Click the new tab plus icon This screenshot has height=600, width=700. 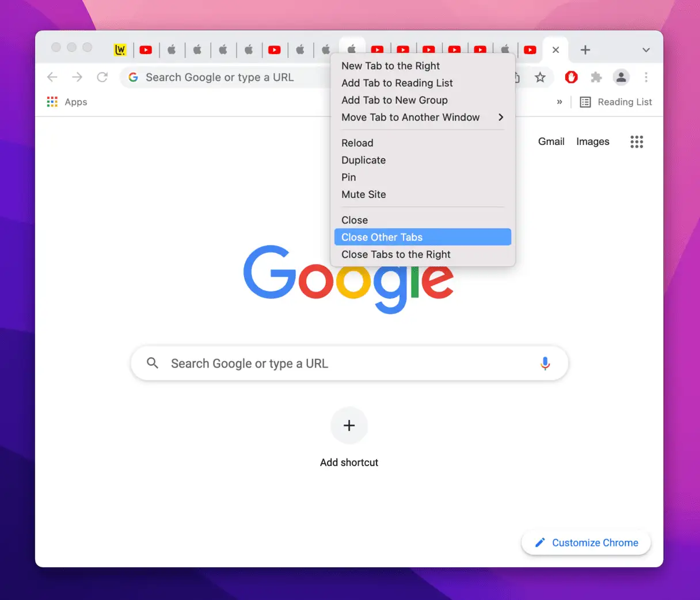585,50
